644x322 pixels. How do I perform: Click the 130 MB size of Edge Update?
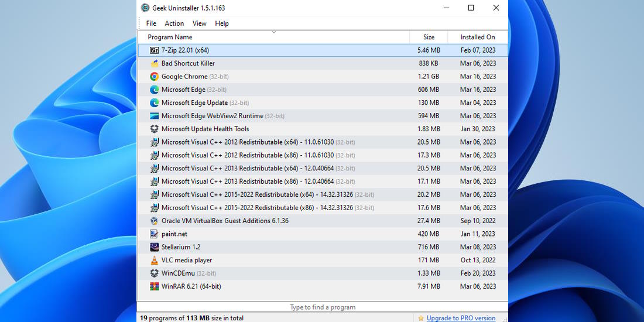[429, 102]
